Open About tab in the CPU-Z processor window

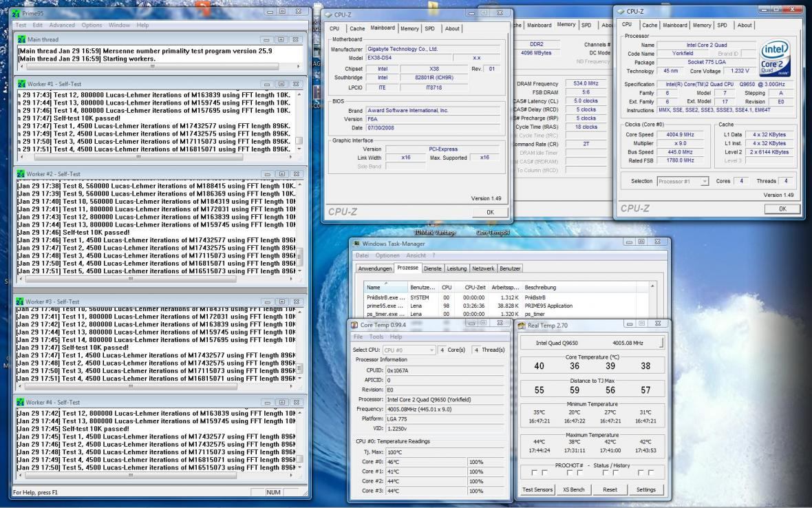point(745,25)
